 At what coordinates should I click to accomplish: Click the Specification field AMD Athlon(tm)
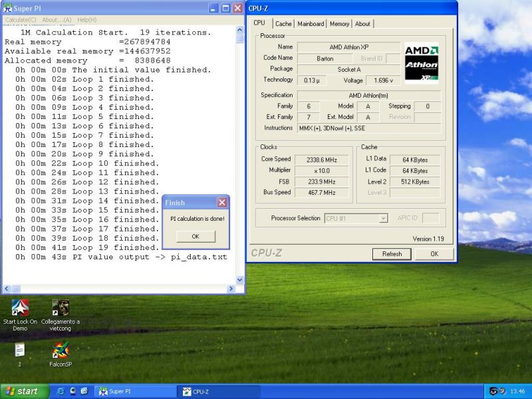pos(369,96)
